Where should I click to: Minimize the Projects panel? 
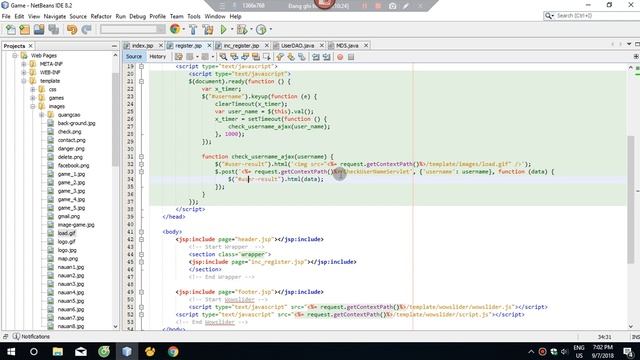[114, 46]
